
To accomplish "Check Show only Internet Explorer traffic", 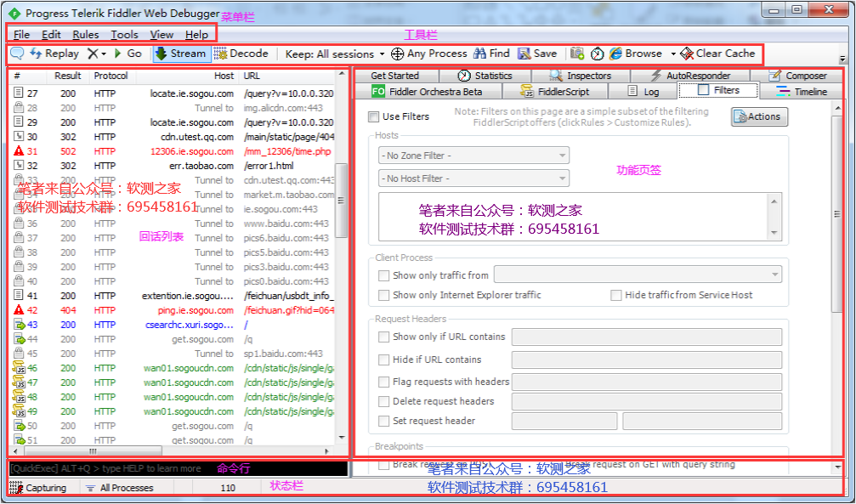I will (383, 296).
